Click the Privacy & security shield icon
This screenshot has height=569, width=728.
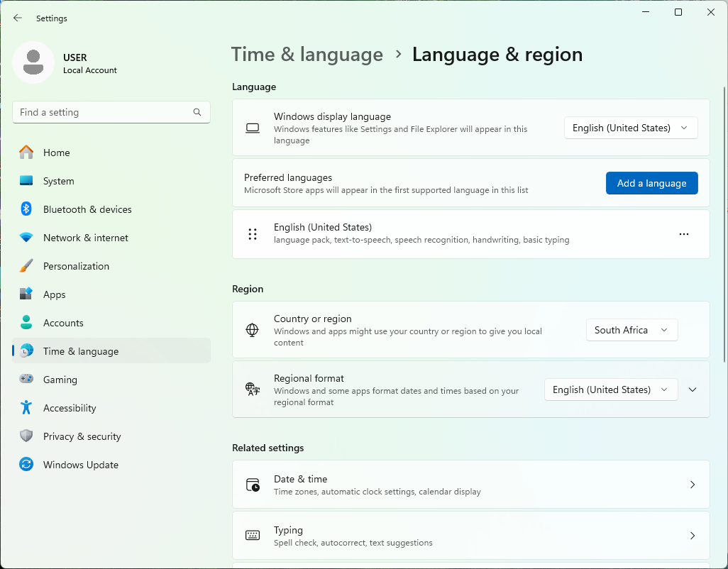pyautogui.click(x=26, y=436)
